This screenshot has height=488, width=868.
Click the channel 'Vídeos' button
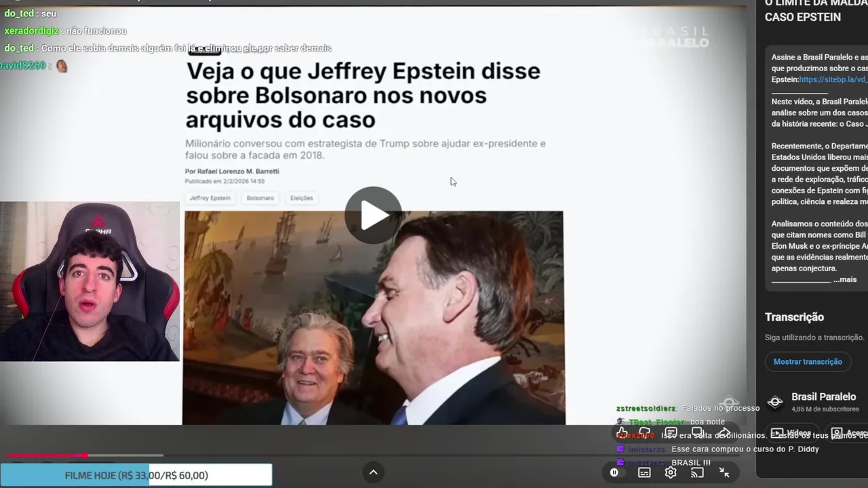tap(792, 433)
